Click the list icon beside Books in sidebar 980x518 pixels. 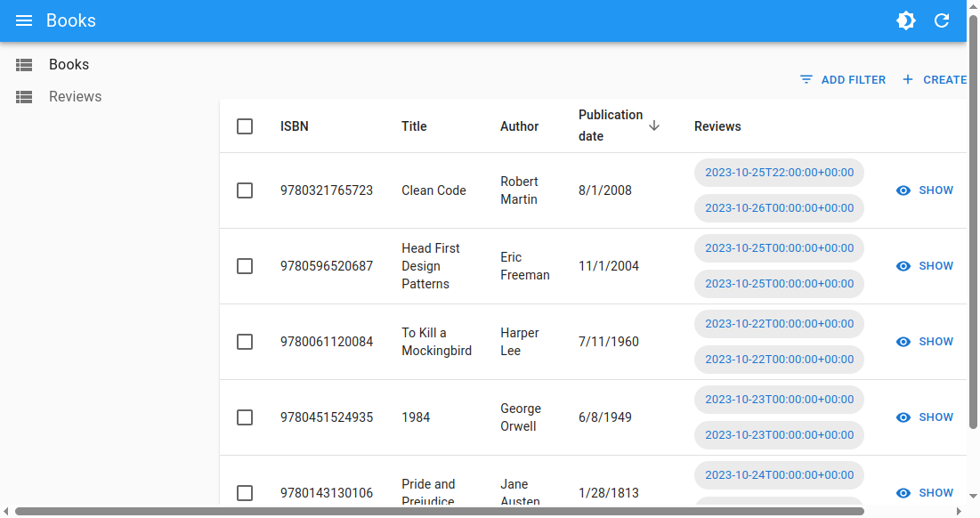23,64
